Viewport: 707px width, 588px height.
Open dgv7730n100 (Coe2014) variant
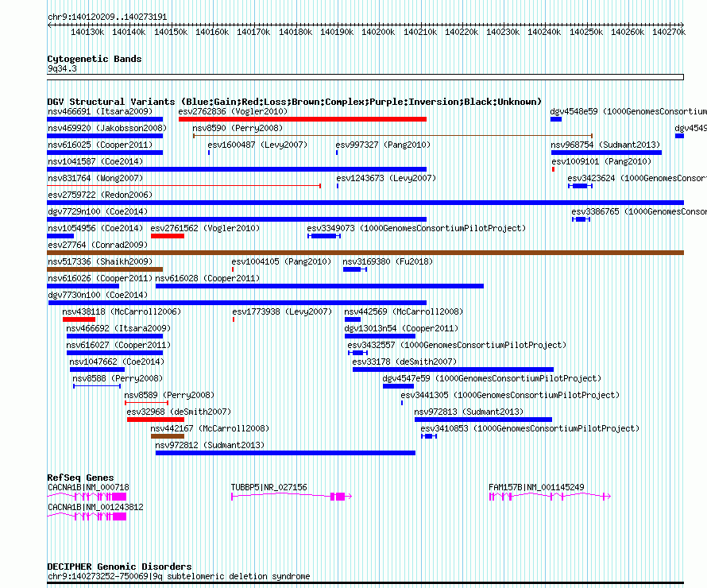tap(98, 295)
